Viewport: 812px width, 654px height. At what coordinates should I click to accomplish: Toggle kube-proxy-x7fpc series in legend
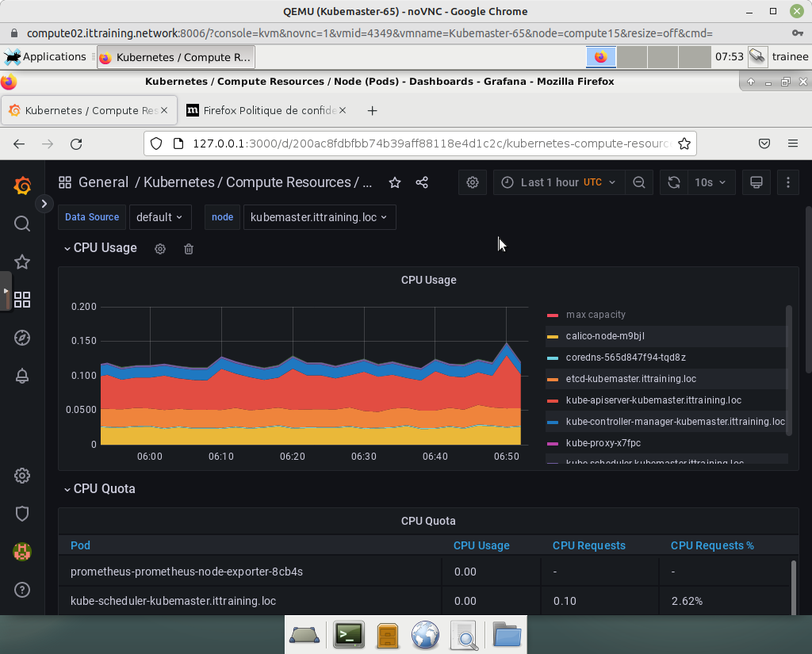[x=603, y=443]
